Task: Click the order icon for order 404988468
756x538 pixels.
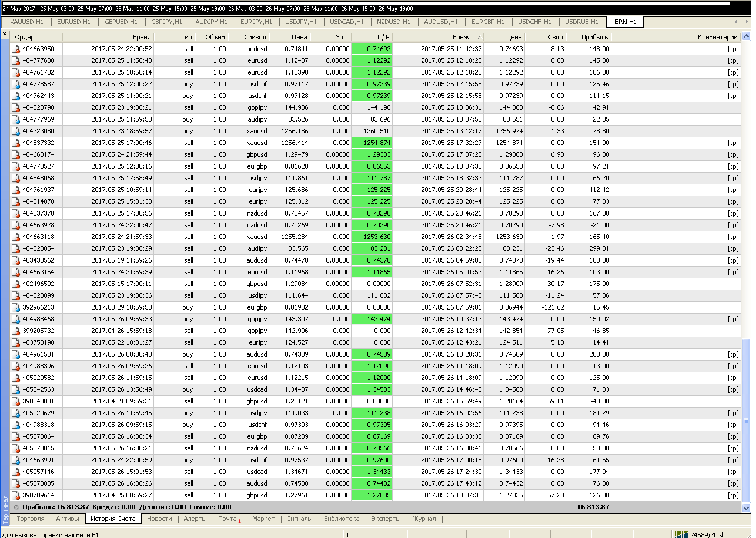Action: coord(16,319)
